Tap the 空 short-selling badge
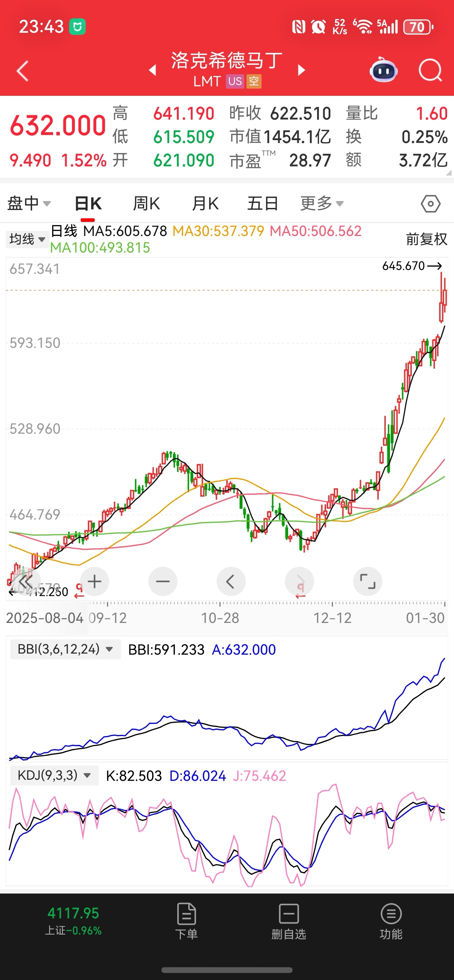 pos(254,81)
